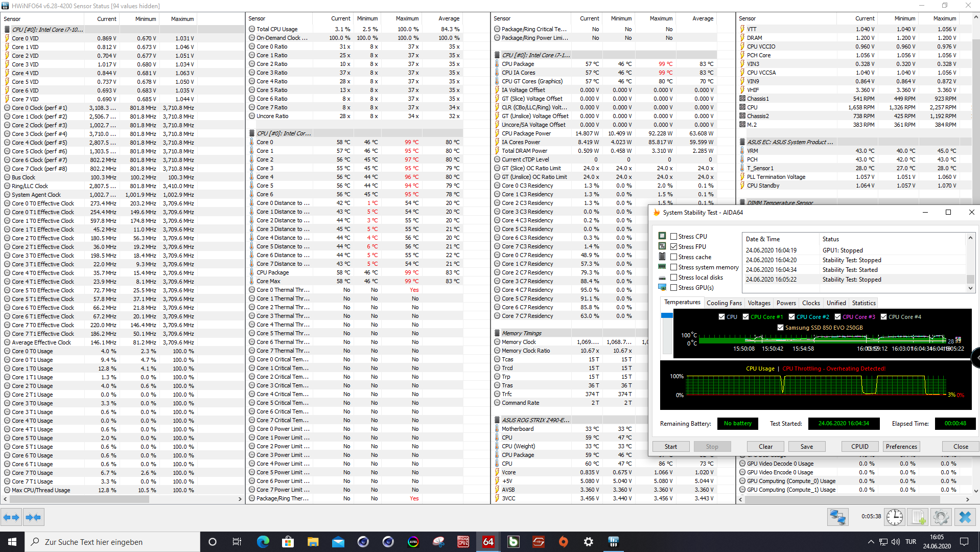This screenshot has width=980, height=552.
Task: Open HWiNFO remote network connection icon
Action: click(x=838, y=517)
